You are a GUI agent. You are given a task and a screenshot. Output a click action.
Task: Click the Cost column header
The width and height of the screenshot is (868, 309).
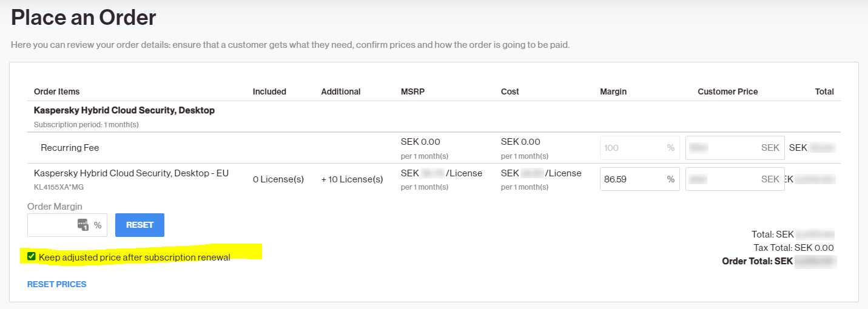pyautogui.click(x=510, y=91)
